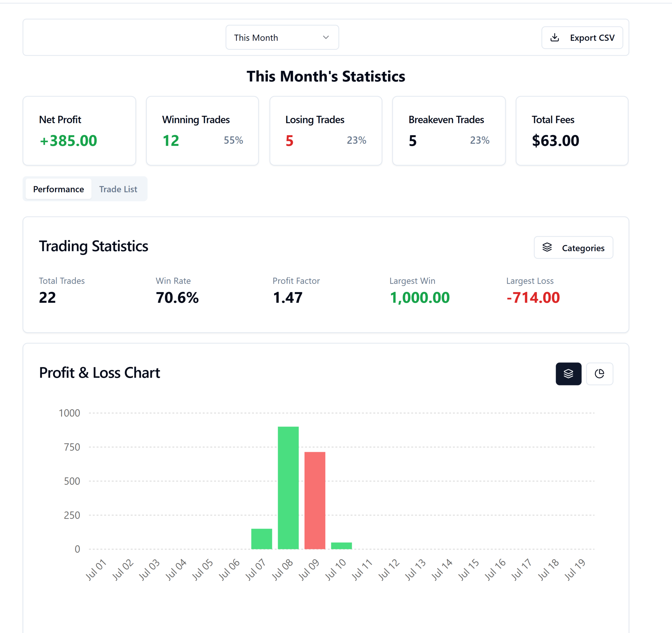Click the Losing Trades label

315,120
